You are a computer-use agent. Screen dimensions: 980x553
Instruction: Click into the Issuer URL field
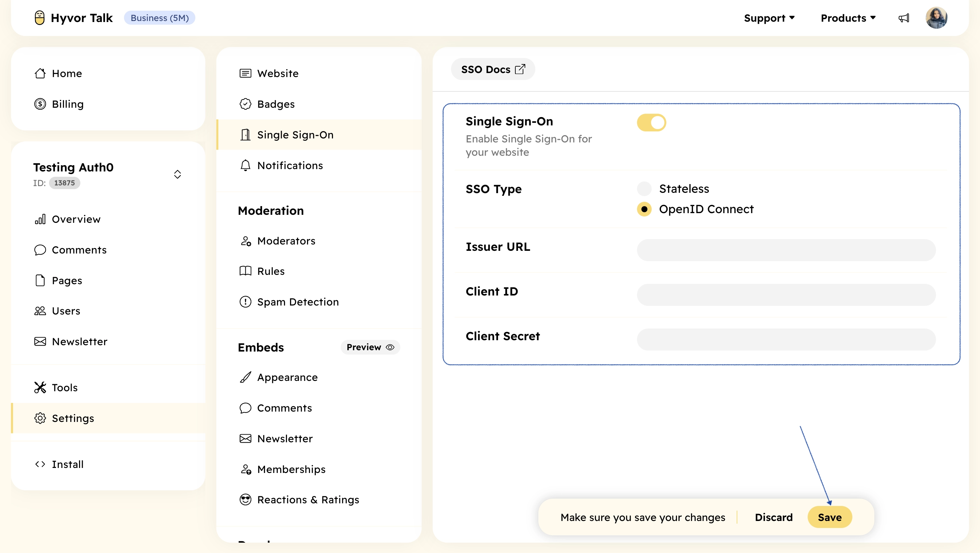(x=786, y=250)
